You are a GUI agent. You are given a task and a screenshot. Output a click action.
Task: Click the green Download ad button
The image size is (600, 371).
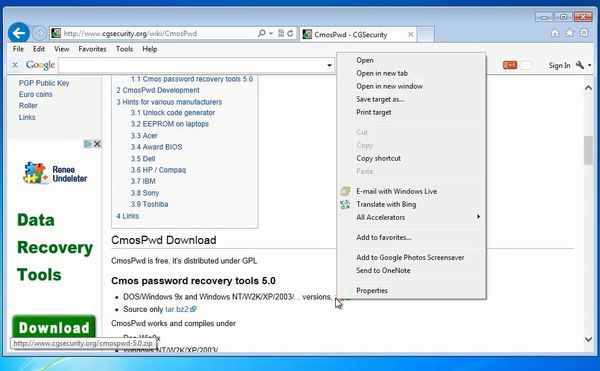click(x=54, y=327)
